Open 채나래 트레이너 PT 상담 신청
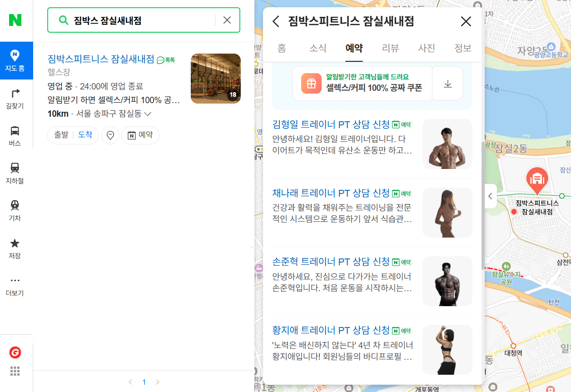This screenshot has width=571, height=392. pyautogui.click(x=331, y=193)
